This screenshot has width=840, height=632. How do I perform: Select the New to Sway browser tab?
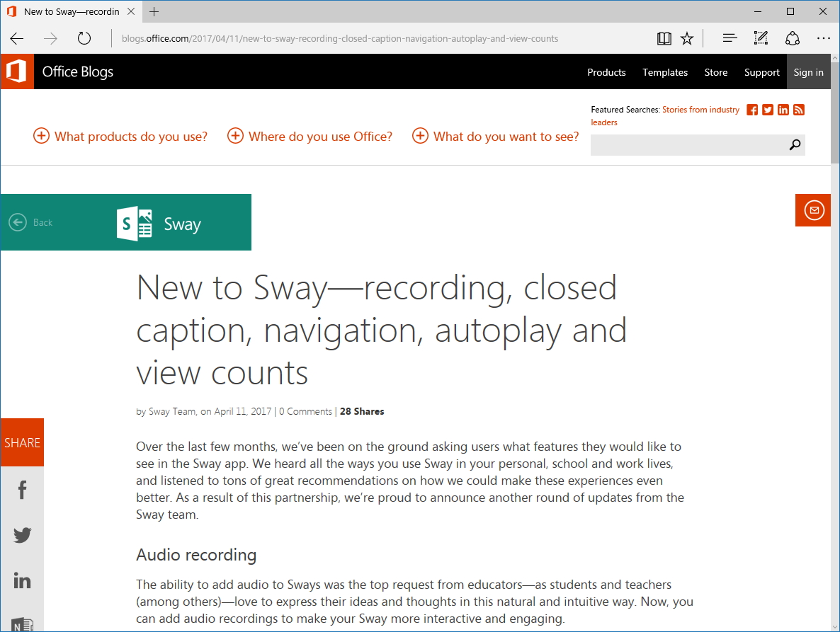(72, 11)
